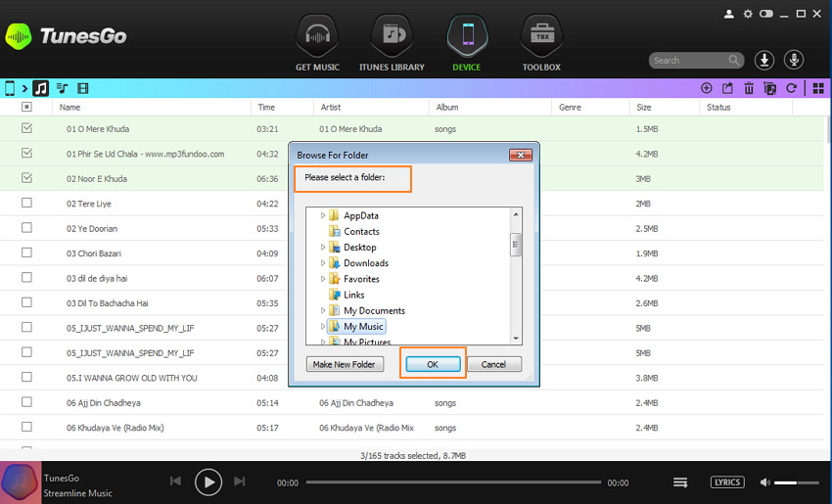Click the Downloads folder in the tree
Image resolution: width=832 pixels, height=504 pixels.
pyautogui.click(x=358, y=263)
